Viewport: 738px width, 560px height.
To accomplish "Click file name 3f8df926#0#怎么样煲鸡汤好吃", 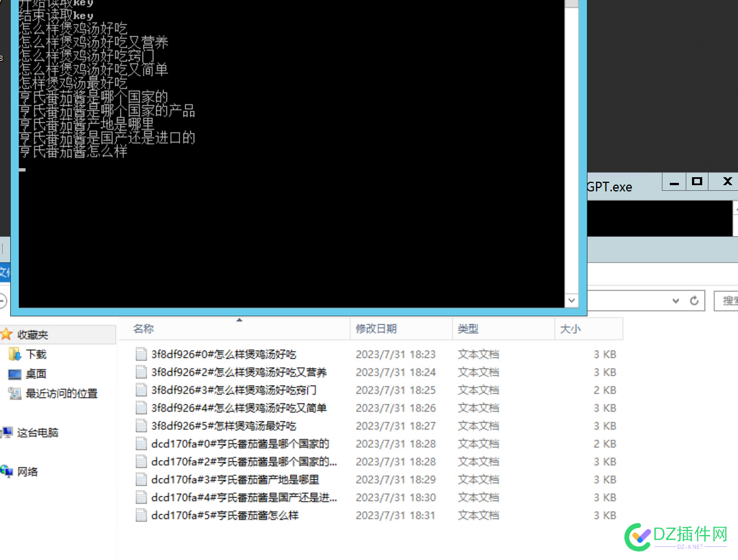I will point(224,354).
